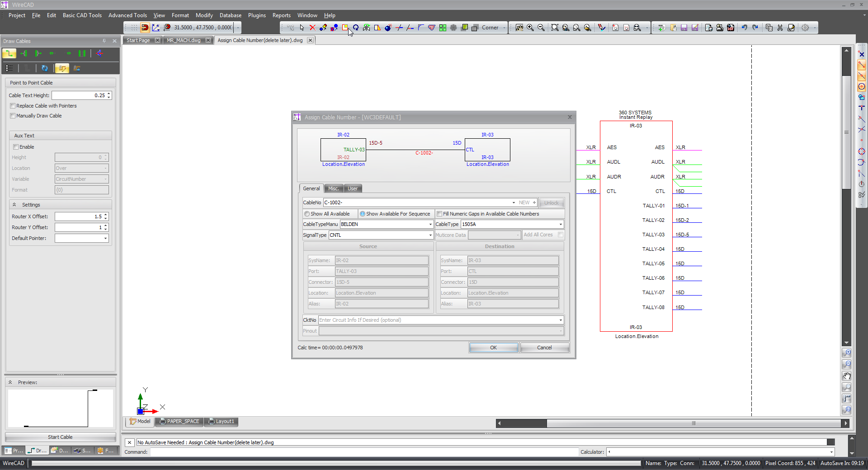The width and height of the screenshot is (868, 470).
Task: Collapse the Settings section chevron
Action: pyautogui.click(x=14, y=205)
